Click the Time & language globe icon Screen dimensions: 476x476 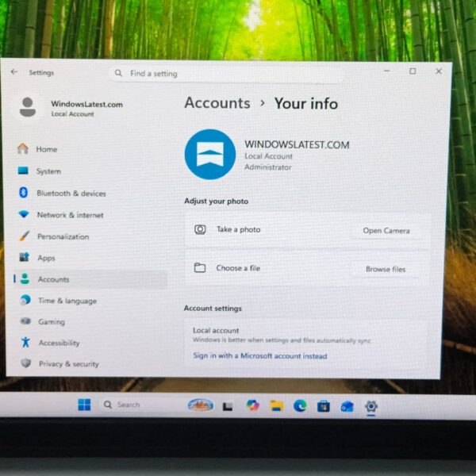pyautogui.click(x=25, y=300)
